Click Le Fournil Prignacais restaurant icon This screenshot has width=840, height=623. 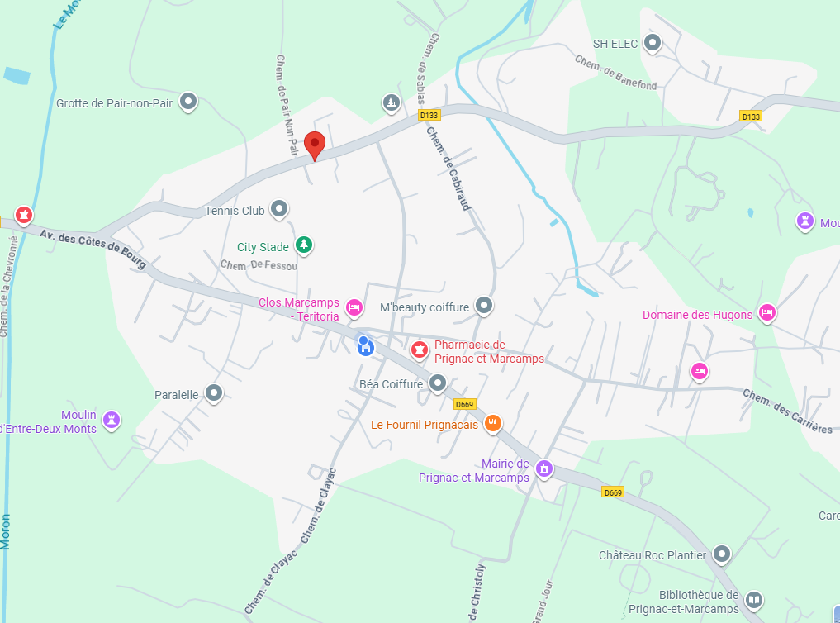click(492, 424)
